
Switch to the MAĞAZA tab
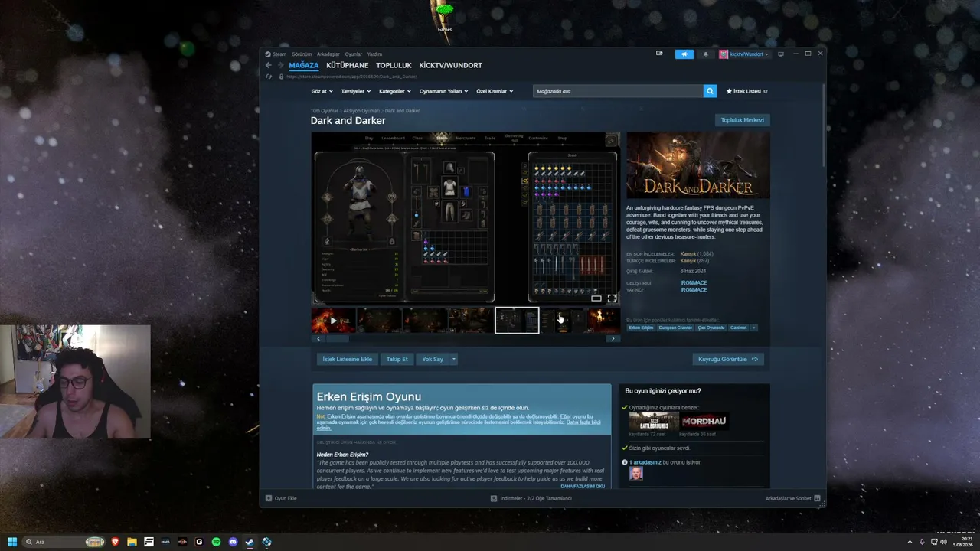[304, 66]
